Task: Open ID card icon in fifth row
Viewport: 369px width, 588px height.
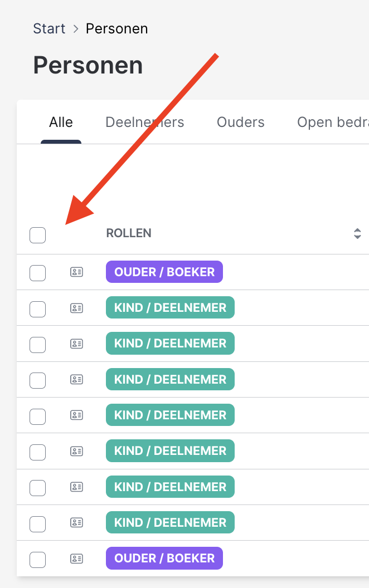Action: [76, 415]
